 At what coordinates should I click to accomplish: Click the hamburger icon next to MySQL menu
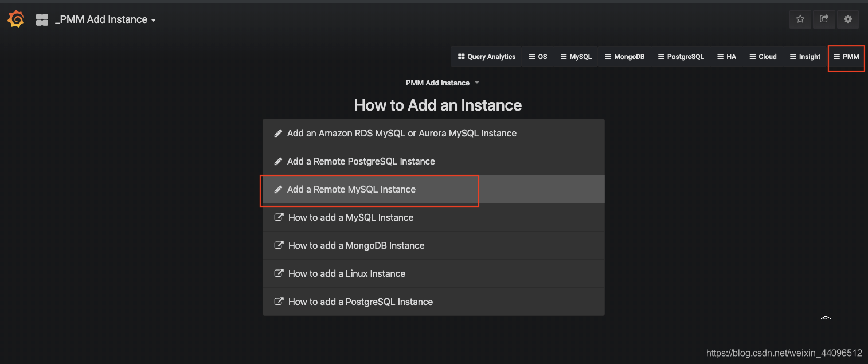(564, 57)
